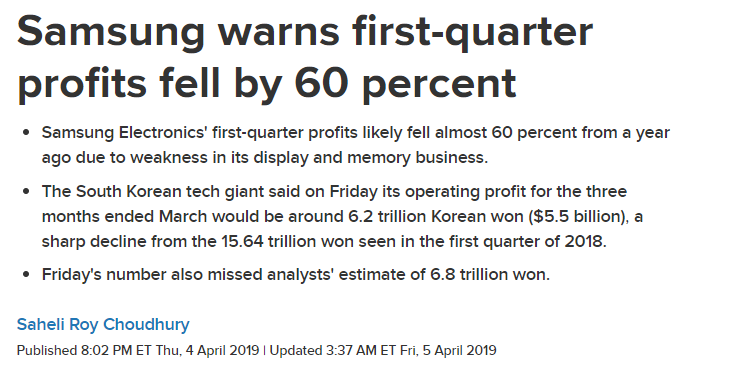Viewport: 750px width, 366px height.
Task: Click the second headline line 'profits fell by 60 percent'
Action: pyautogui.click(x=266, y=83)
